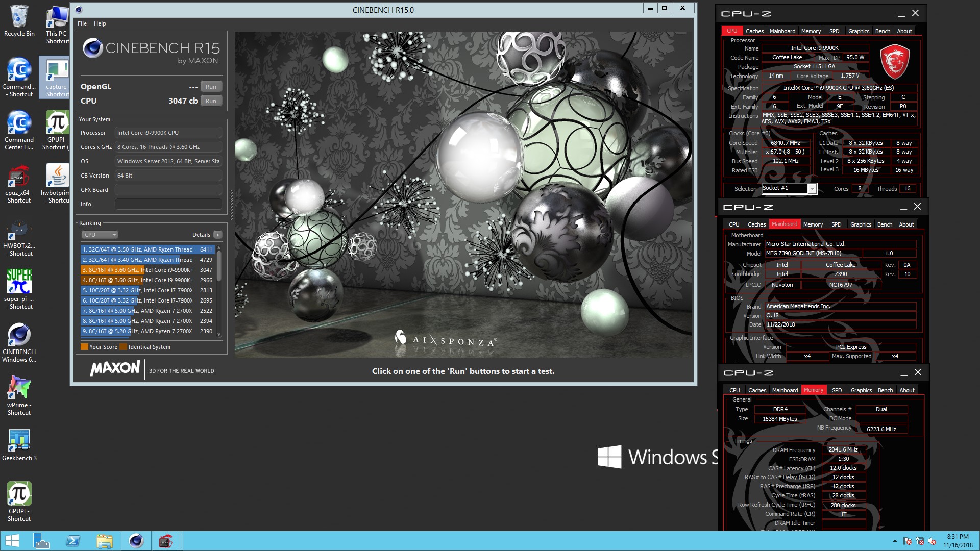Launch PowerShell from the taskbar
Screen dimensions: 980x551
(73, 541)
